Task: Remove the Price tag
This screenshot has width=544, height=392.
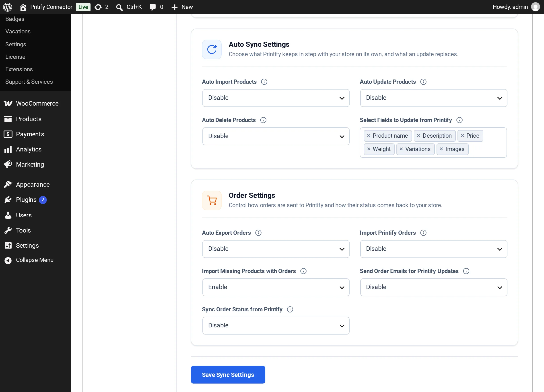Action: tap(462, 136)
